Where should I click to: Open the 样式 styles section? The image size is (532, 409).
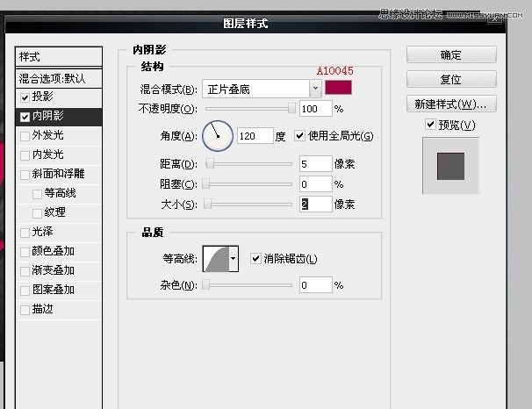59,57
